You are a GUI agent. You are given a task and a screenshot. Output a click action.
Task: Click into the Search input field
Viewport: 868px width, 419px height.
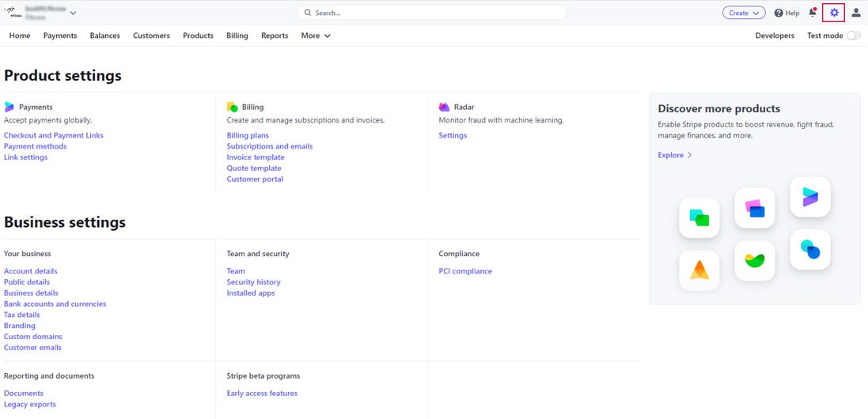pos(432,13)
